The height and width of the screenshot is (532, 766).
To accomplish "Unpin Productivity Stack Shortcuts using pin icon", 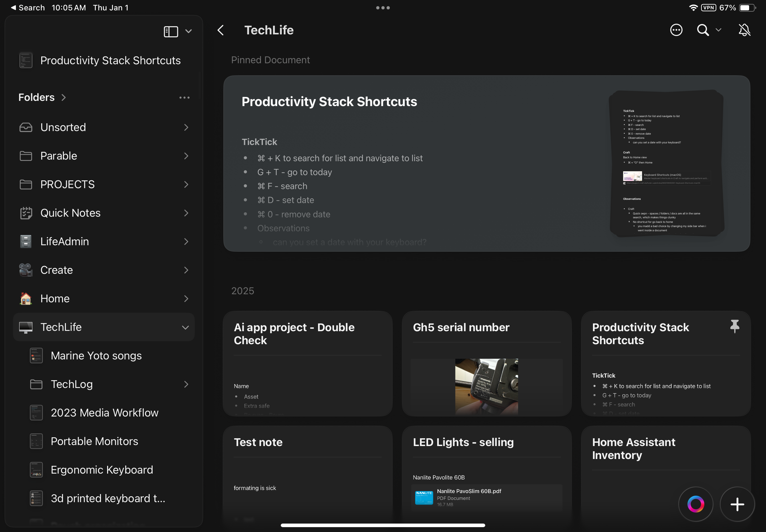I will click(734, 326).
